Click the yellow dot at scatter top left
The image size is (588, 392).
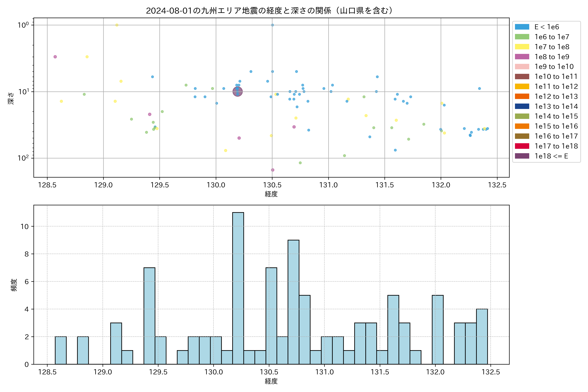[x=117, y=25]
